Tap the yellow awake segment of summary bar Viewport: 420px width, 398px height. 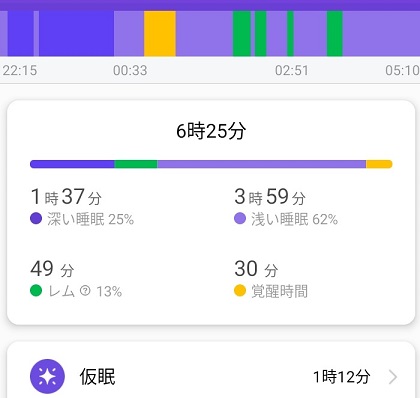(379, 164)
